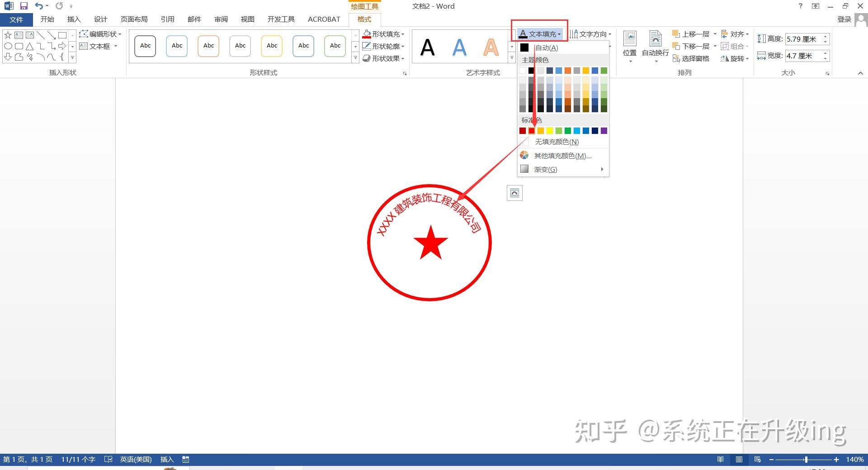Toggle 插入 insert mode in status bar
The image size is (868, 470).
pos(167,459)
